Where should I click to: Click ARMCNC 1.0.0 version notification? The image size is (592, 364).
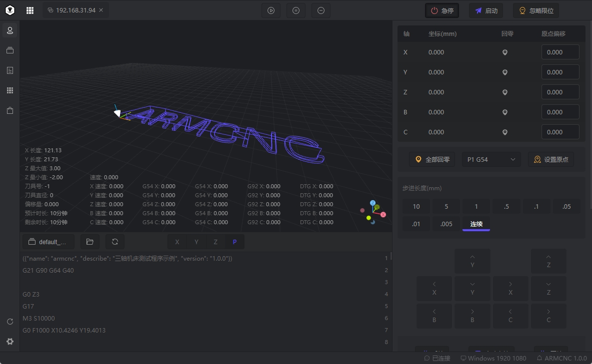[x=562, y=358]
